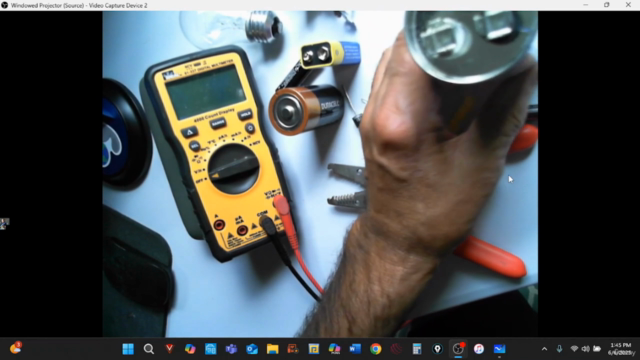Open the volume control in the tray
The height and width of the screenshot is (360, 640).
(x=585, y=349)
